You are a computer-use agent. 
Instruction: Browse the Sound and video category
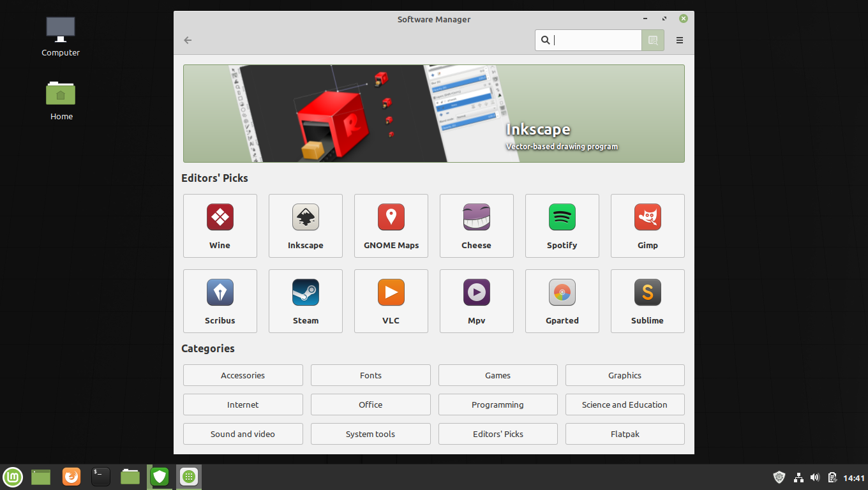(x=243, y=434)
